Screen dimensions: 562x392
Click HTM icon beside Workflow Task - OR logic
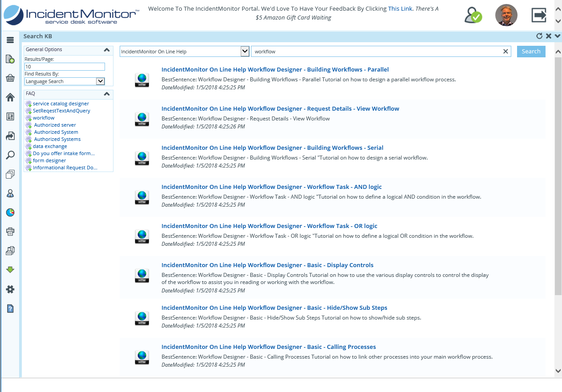pos(142,236)
